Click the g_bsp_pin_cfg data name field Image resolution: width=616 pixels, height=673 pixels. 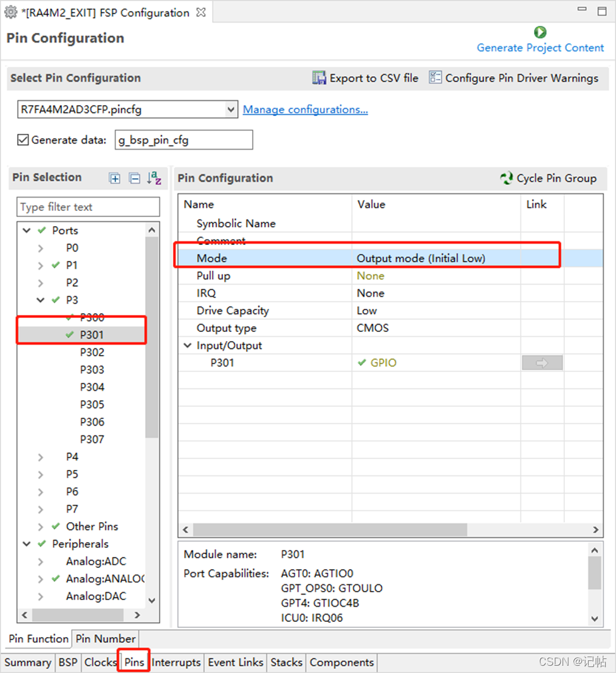(x=183, y=140)
